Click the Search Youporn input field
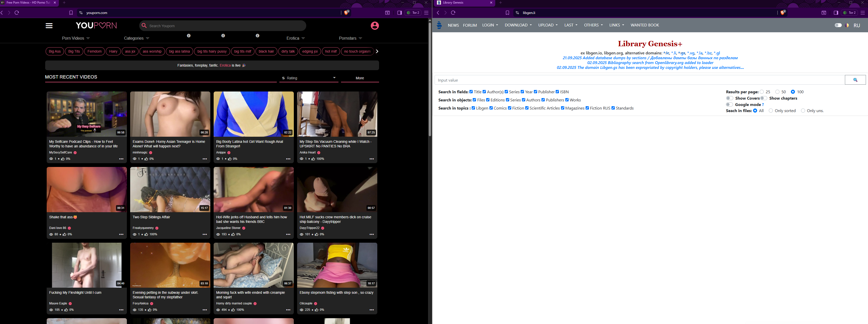Image resolution: width=868 pixels, height=324 pixels. click(222, 26)
